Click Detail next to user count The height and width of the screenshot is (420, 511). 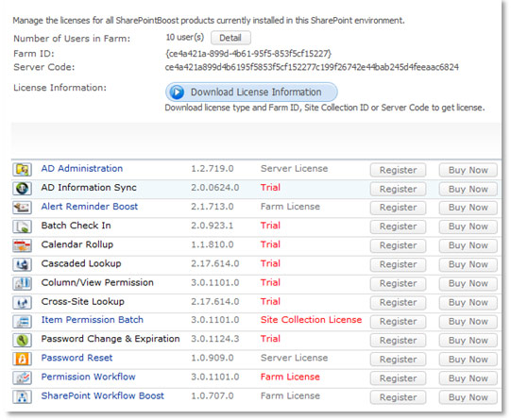point(230,38)
